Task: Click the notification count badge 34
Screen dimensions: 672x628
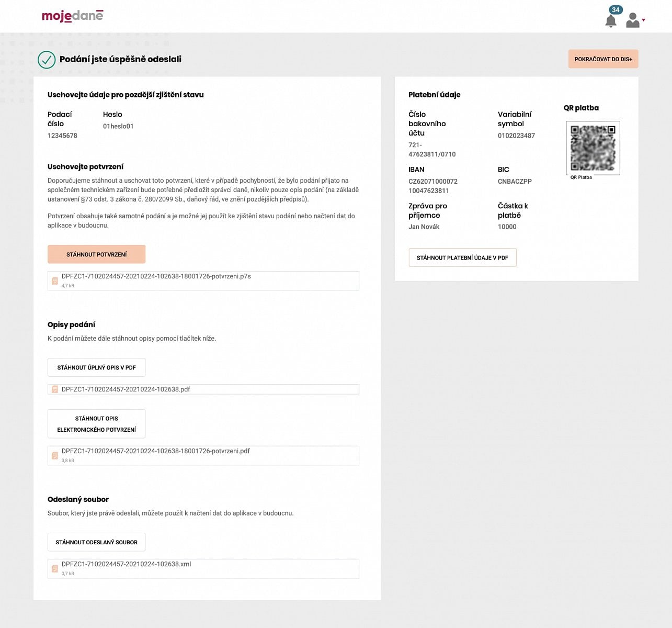Action: coord(616,10)
